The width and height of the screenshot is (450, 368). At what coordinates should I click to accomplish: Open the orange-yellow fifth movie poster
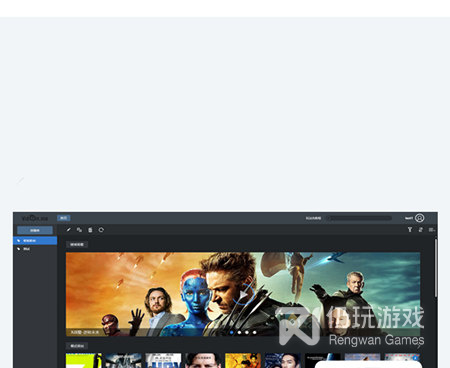tap(243, 361)
